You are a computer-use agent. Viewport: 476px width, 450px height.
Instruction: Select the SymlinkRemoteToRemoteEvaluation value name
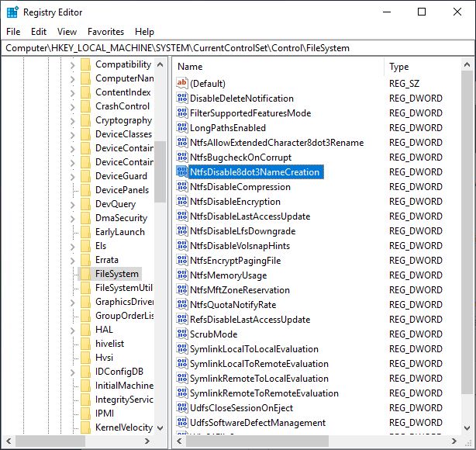[264, 393]
